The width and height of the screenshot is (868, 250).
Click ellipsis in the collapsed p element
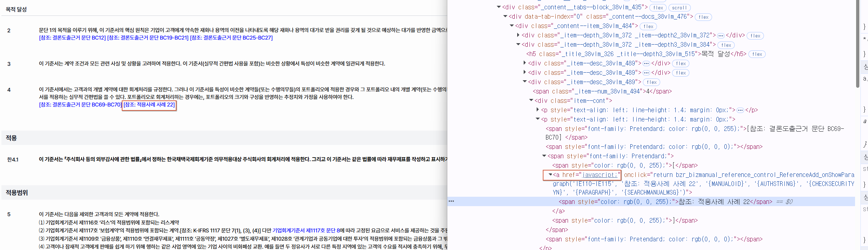pyautogui.click(x=740, y=110)
